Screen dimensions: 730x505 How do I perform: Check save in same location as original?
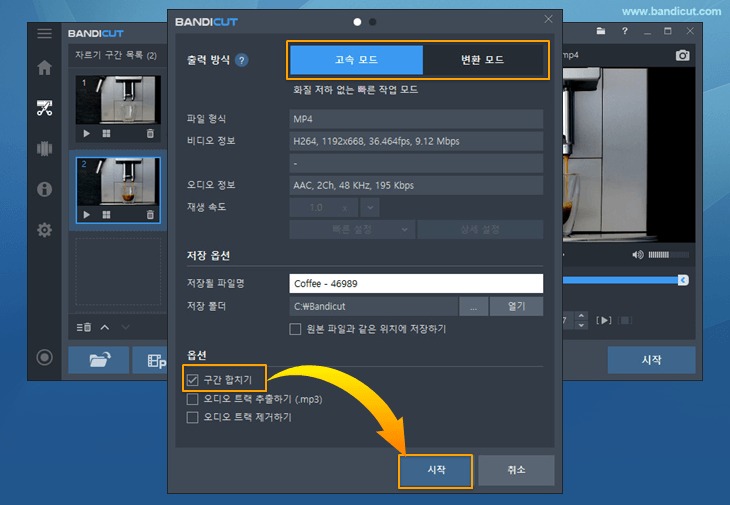pos(295,329)
